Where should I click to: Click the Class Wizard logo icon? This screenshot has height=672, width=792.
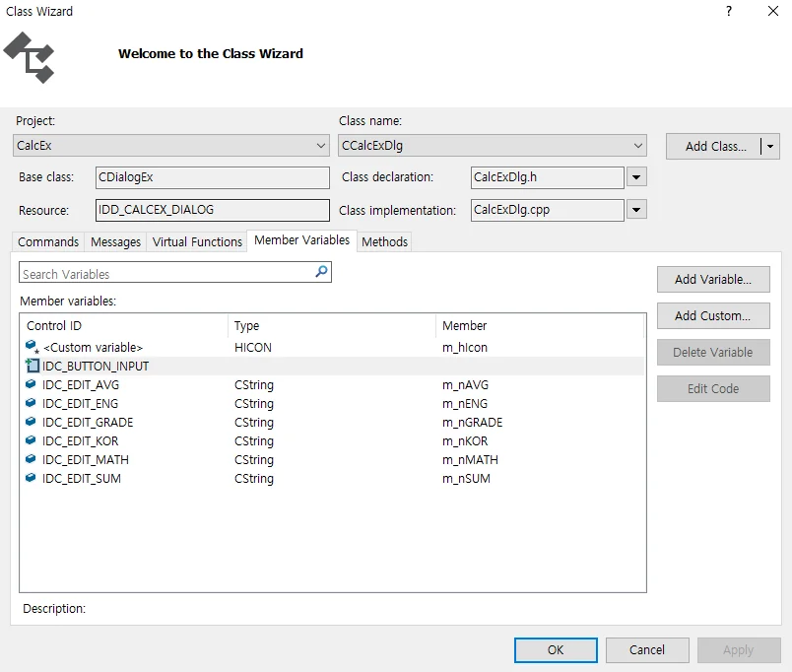29,57
